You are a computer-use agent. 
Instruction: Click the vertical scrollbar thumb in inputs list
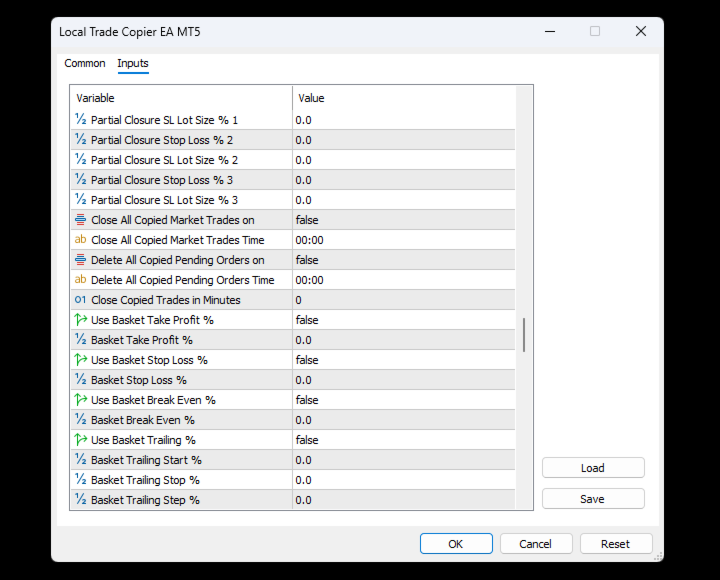pyautogui.click(x=523, y=335)
